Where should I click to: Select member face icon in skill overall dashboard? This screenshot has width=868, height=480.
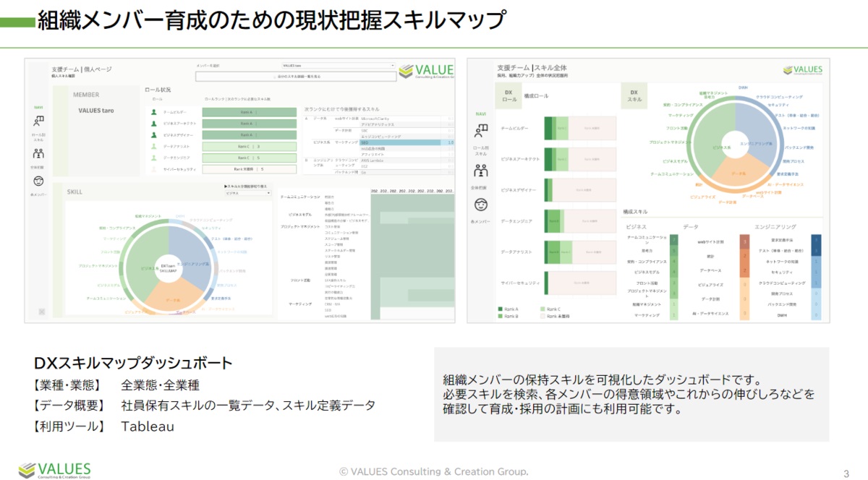click(x=480, y=205)
